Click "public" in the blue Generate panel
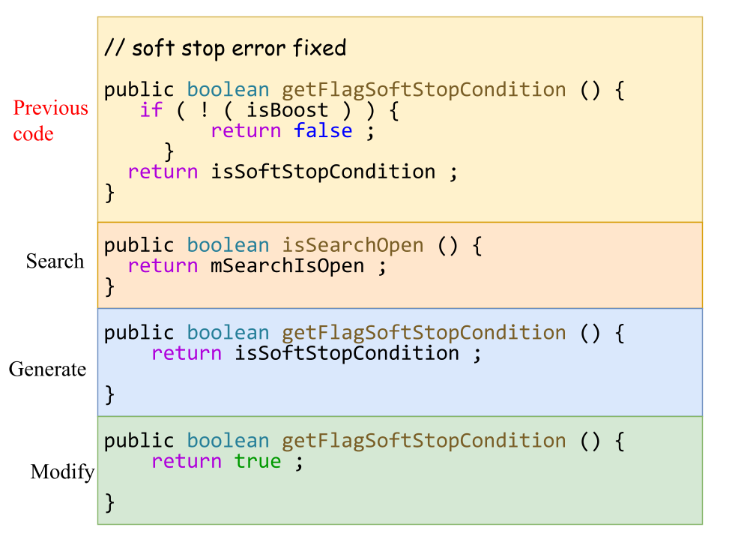Screen dimensions: 756x542 tap(139, 332)
